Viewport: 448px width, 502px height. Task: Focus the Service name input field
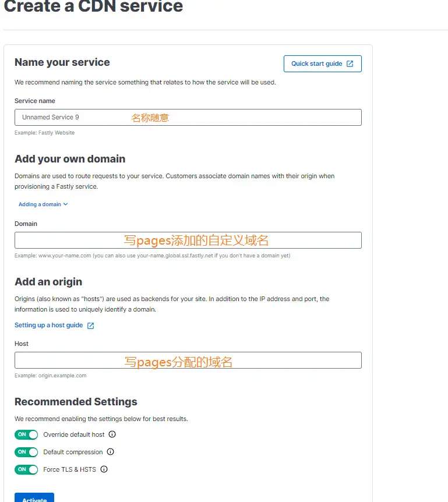[188, 118]
